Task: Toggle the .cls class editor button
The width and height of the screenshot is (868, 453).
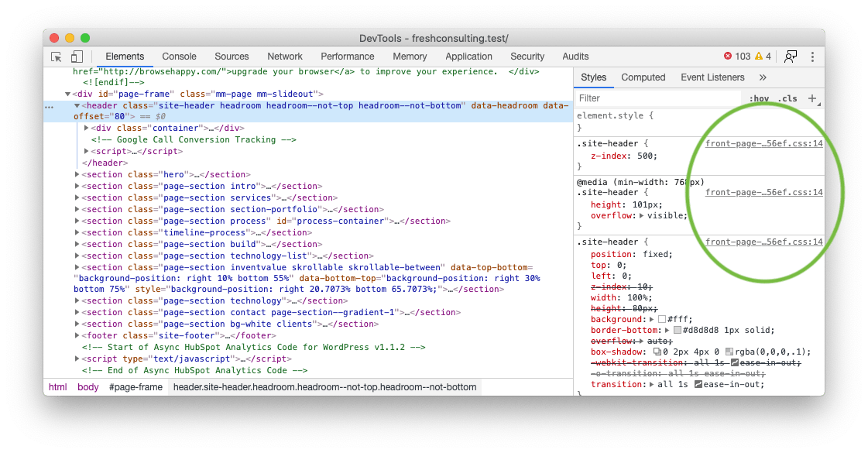Action: point(787,98)
